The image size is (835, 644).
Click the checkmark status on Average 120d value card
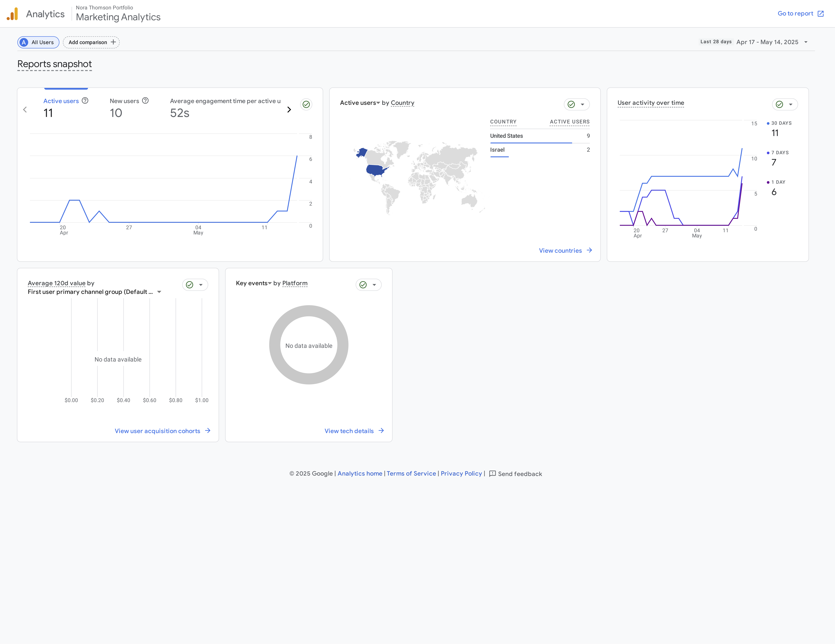coord(190,285)
